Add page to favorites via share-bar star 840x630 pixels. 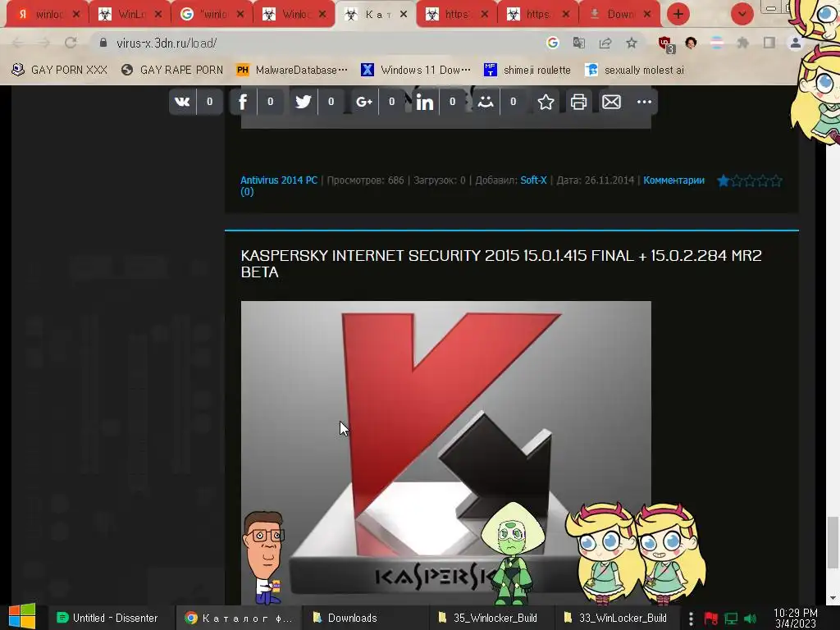pos(546,102)
